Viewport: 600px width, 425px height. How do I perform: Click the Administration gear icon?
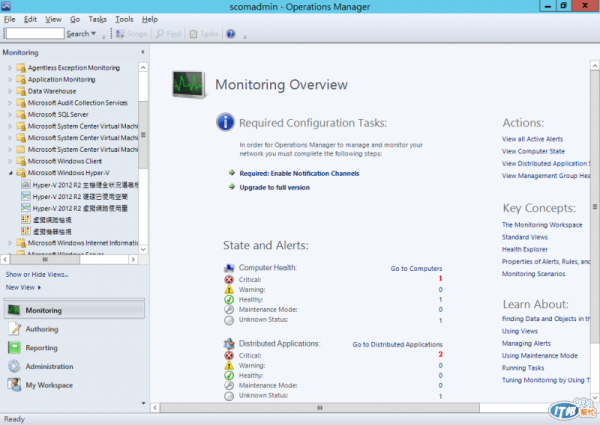(x=14, y=366)
